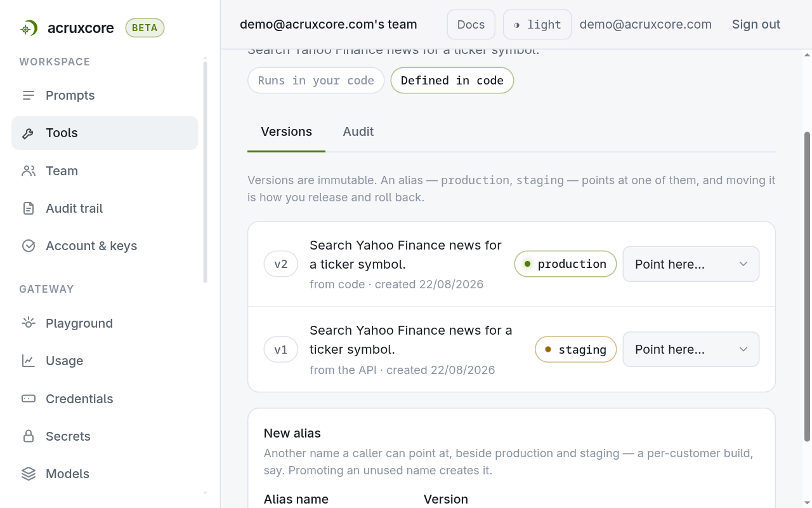Click the Account & keys checkmark icon
The image size is (812, 508).
click(29, 246)
